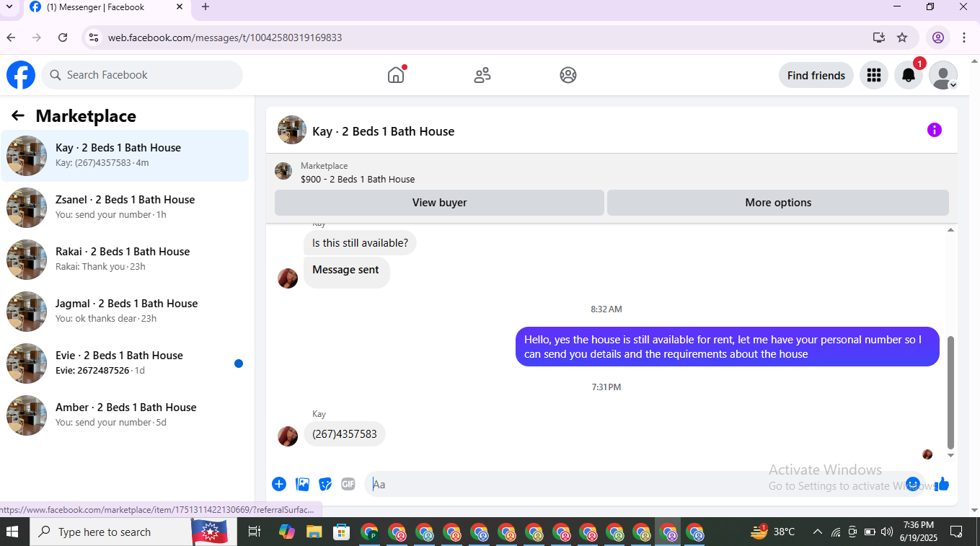980x546 pixels.
Task: Launch Copilot from the taskbar
Action: (x=287, y=532)
